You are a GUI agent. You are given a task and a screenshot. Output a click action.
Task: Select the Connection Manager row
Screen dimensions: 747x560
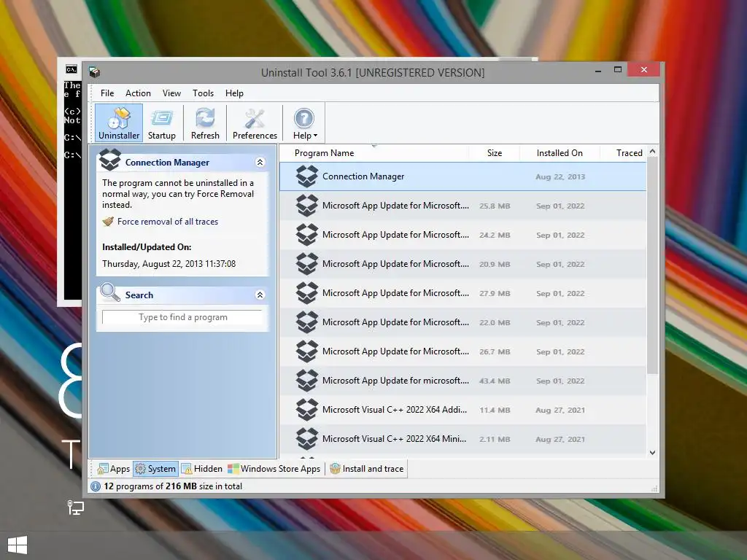tap(462, 176)
